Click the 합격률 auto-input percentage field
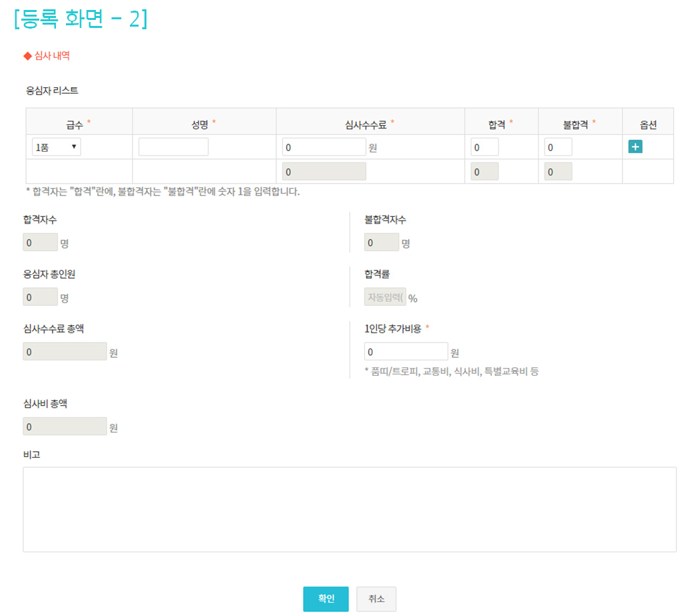Viewport: 681px width, 616px height. pyautogui.click(x=385, y=297)
